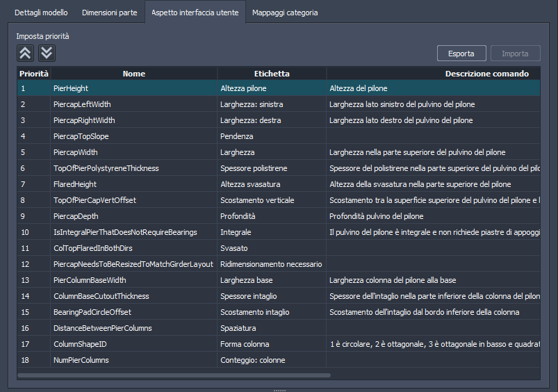Switch to Dettagli modello tab

[x=41, y=13]
